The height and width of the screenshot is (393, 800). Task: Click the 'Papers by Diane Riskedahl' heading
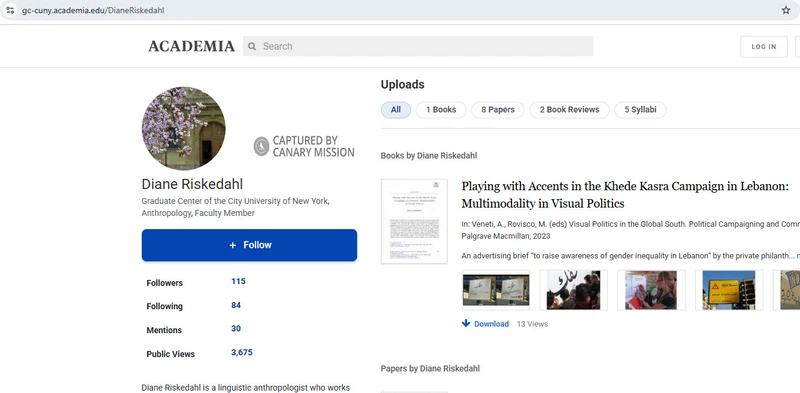click(430, 369)
